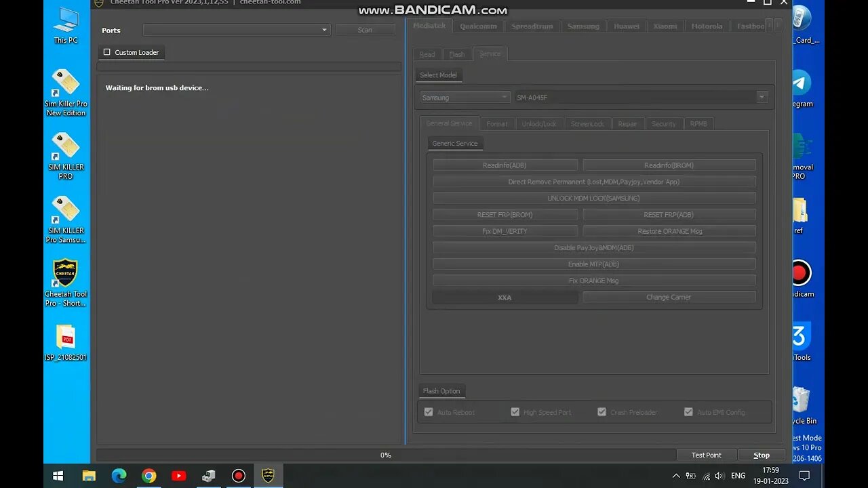This screenshot has width=868, height=488.
Task: Open Windows Start menu
Action: click(x=58, y=476)
